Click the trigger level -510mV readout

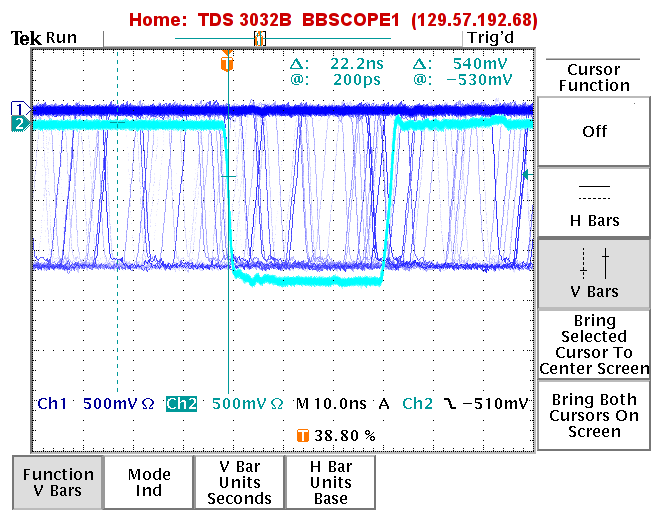[x=495, y=404]
